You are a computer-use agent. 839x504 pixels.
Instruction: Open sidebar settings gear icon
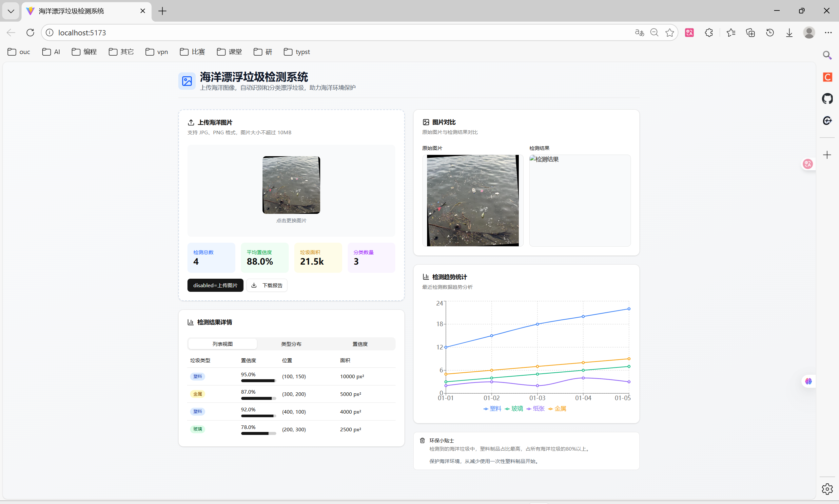pos(827,489)
